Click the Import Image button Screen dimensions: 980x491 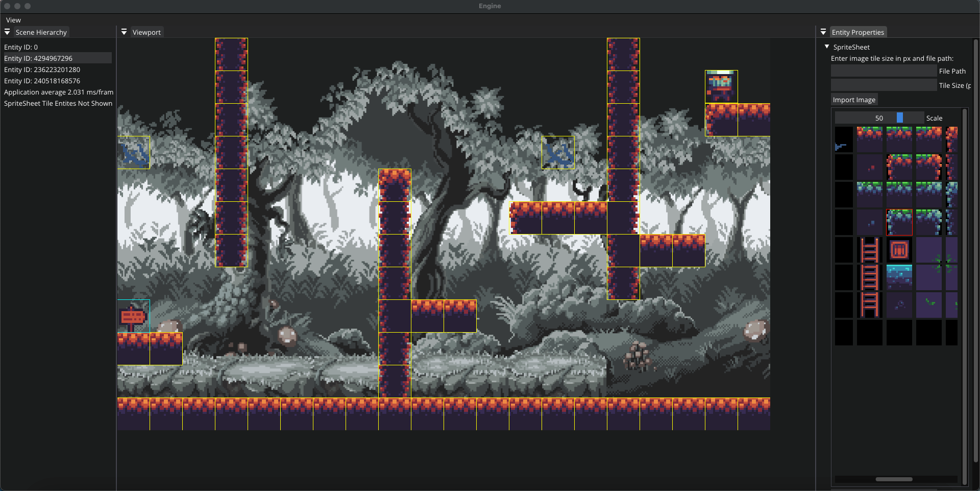click(x=854, y=100)
